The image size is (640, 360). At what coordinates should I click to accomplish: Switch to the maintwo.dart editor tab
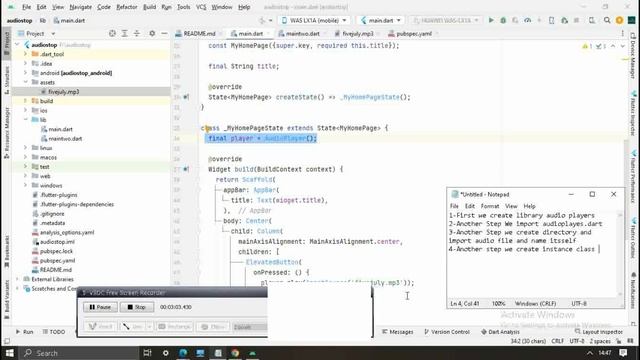[302, 33]
